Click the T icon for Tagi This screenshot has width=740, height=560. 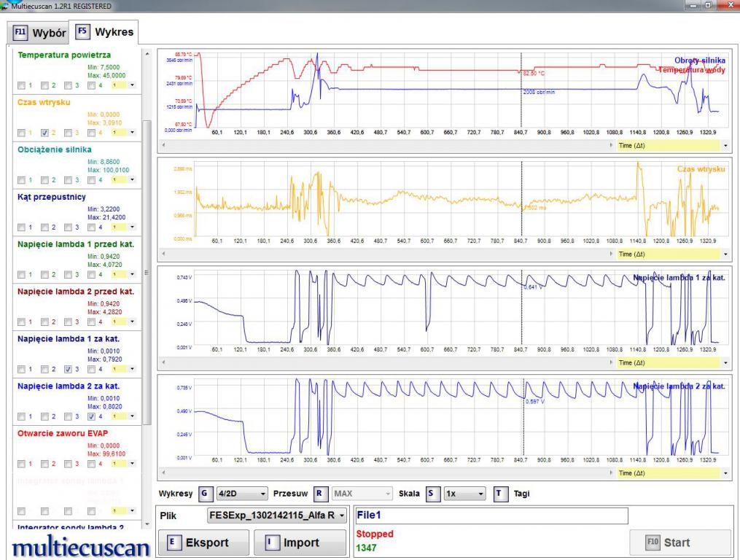(500, 494)
